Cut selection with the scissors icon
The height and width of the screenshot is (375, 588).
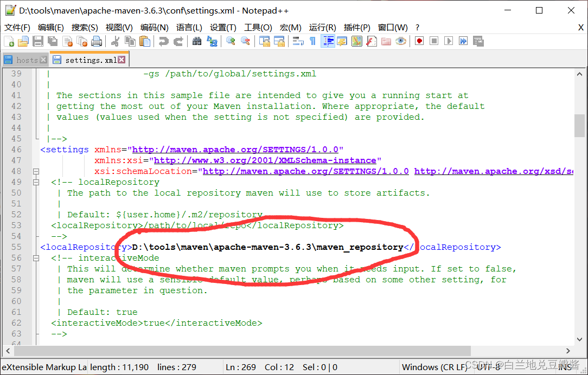[116, 41]
